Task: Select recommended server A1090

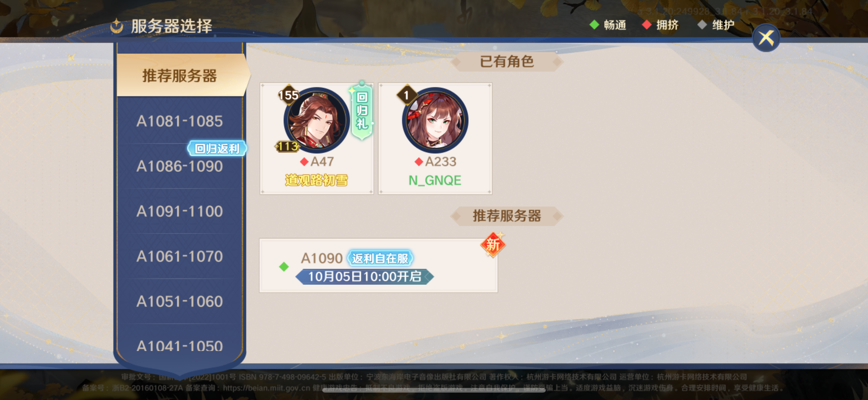Action: (378, 266)
